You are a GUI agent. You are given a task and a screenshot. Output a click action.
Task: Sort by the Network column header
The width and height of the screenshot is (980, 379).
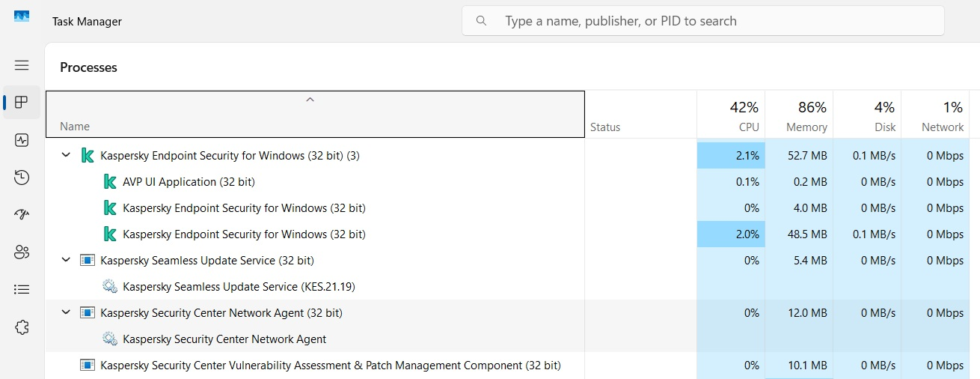935,115
